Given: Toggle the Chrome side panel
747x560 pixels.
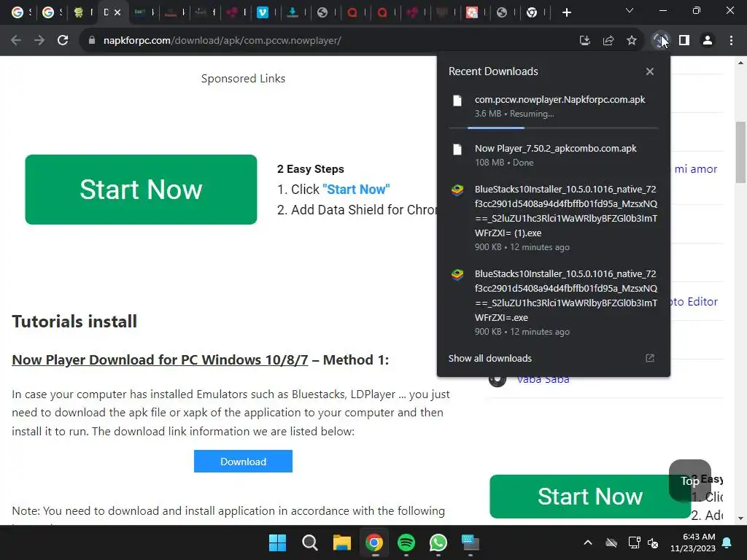Looking at the screenshot, I should click(x=684, y=41).
